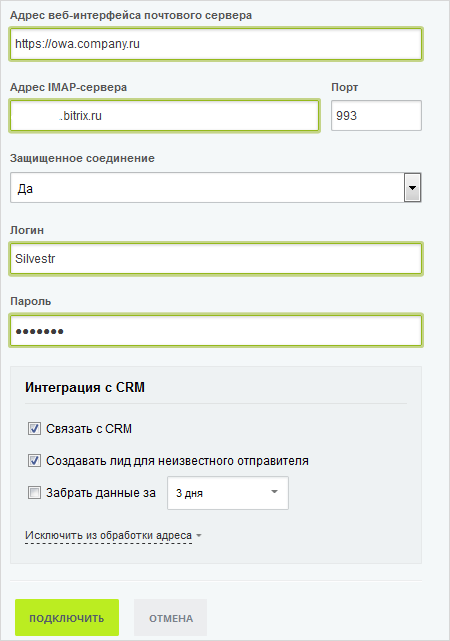Click the caret in the 3 дня selector

275,492
